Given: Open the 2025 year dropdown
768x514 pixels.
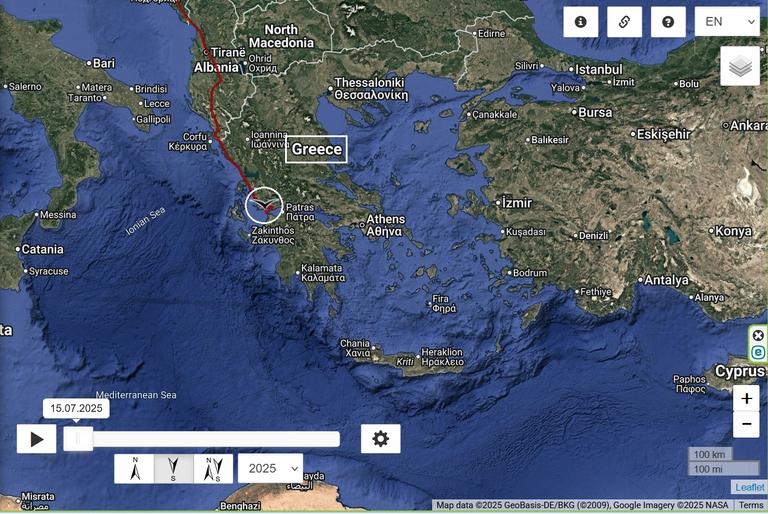Looking at the screenshot, I should [270, 468].
